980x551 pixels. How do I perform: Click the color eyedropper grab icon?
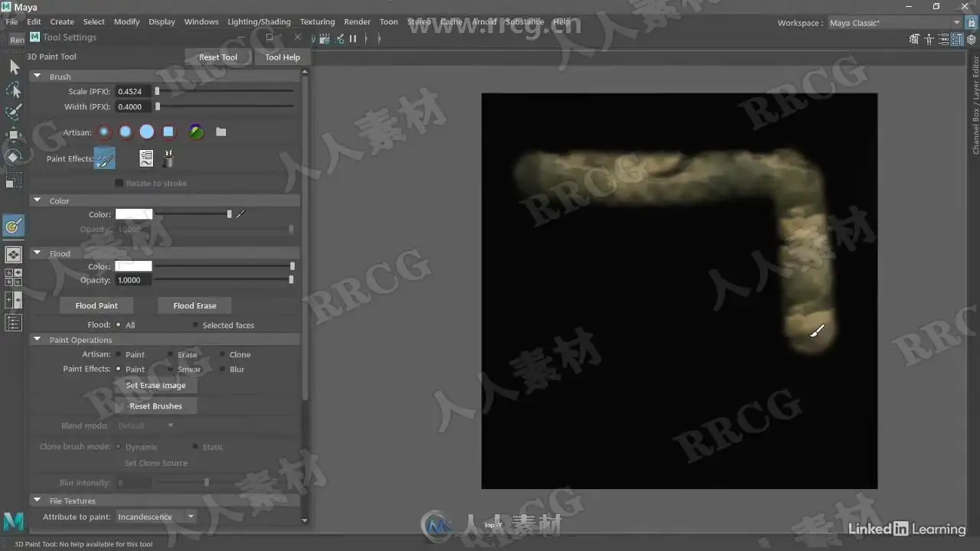point(240,214)
